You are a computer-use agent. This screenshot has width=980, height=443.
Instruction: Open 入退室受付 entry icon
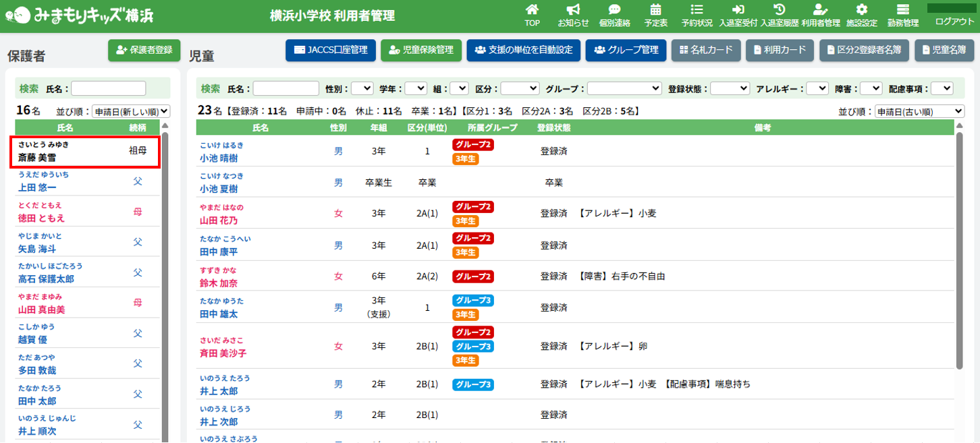click(x=738, y=10)
